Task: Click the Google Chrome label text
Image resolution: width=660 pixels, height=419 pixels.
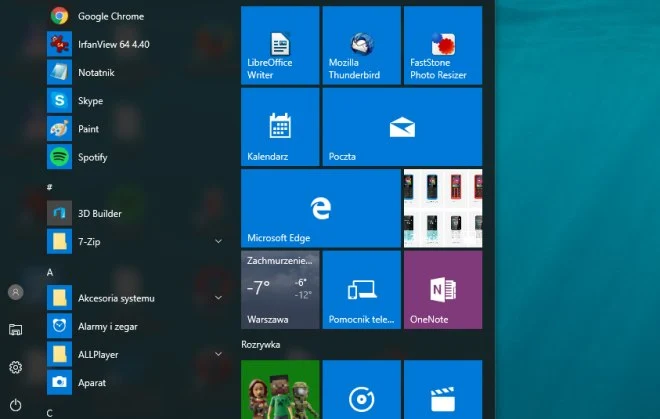Action: pos(111,16)
